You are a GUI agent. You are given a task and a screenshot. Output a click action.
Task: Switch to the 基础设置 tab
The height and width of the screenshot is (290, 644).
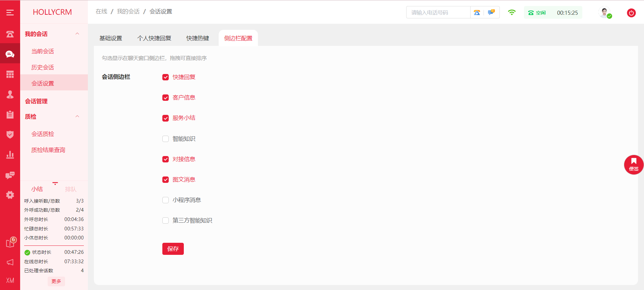111,38
